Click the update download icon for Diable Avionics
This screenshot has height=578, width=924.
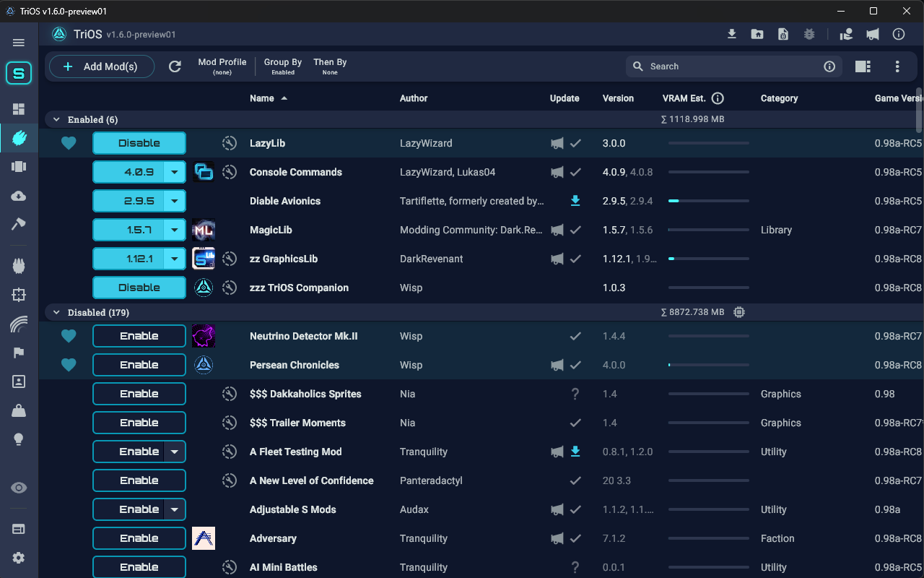coord(575,201)
